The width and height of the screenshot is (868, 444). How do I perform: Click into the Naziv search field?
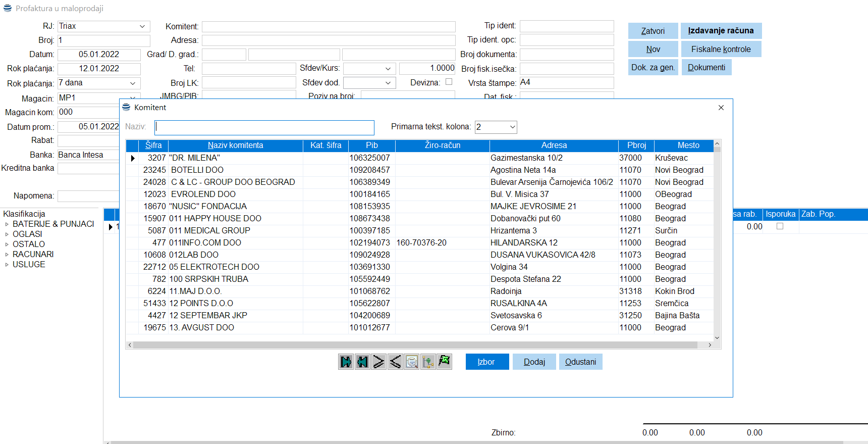[264, 127]
